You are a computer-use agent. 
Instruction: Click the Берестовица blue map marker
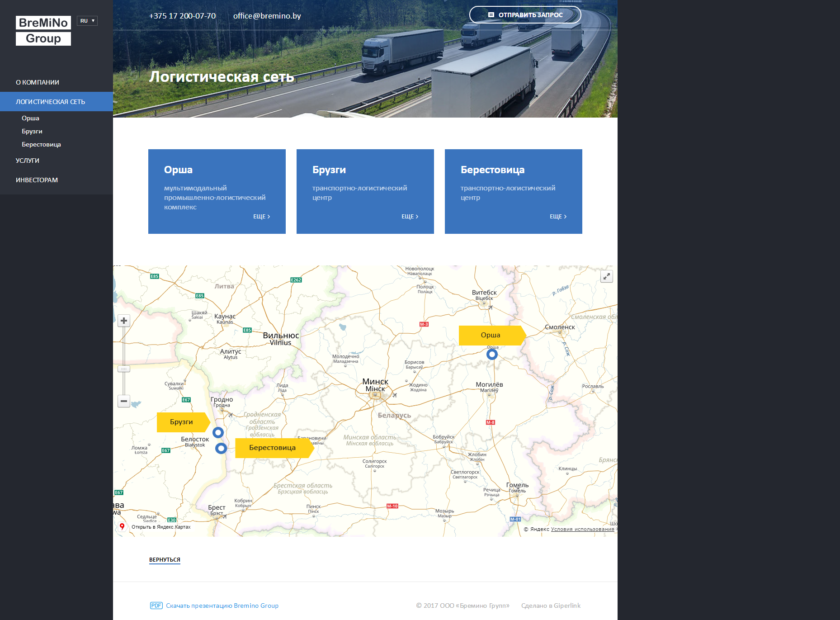click(221, 448)
